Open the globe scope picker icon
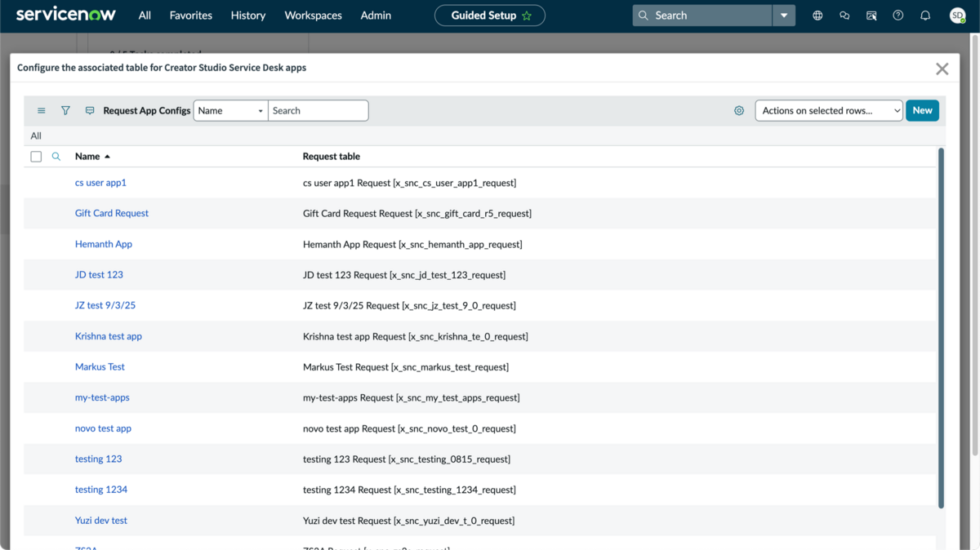The width and height of the screenshot is (980, 550). coord(817,16)
